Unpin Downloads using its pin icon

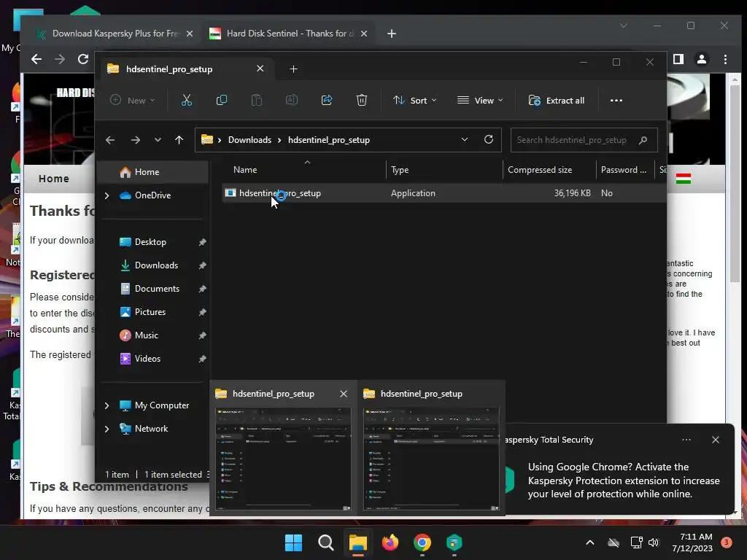coord(203,265)
